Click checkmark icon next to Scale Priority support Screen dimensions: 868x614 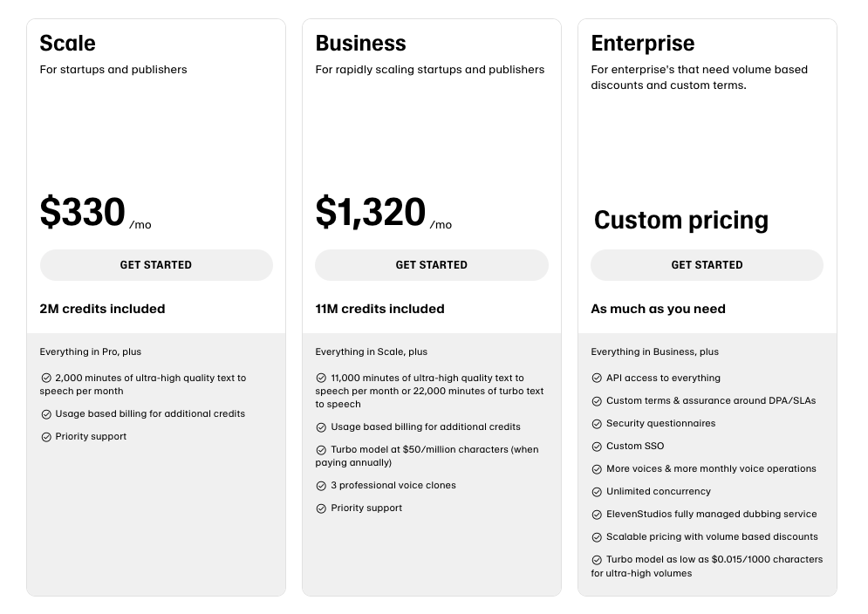click(x=46, y=437)
